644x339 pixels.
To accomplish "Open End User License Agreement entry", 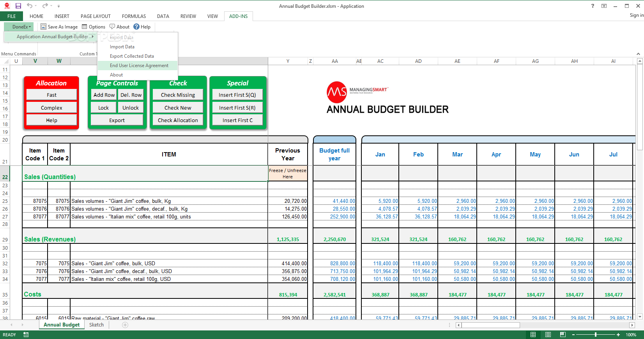I will click(x=138, y=66).
